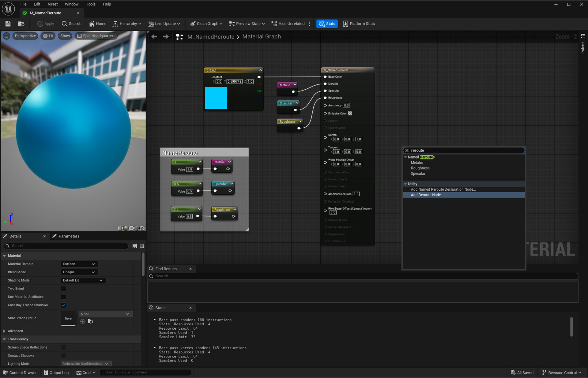Run Clean Graph on the material
Image resolution: width=588 pixels, height=378 pixels.
[x=205, y=24]
